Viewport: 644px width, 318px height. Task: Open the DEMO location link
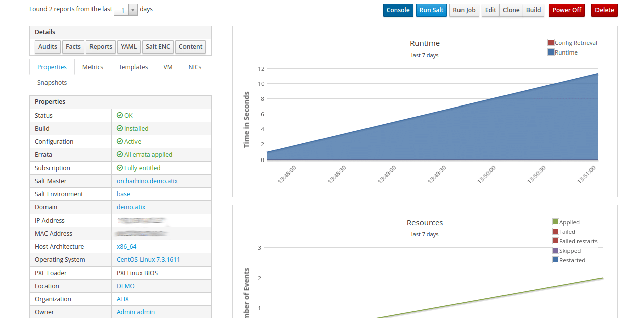[x=126, y=286]
